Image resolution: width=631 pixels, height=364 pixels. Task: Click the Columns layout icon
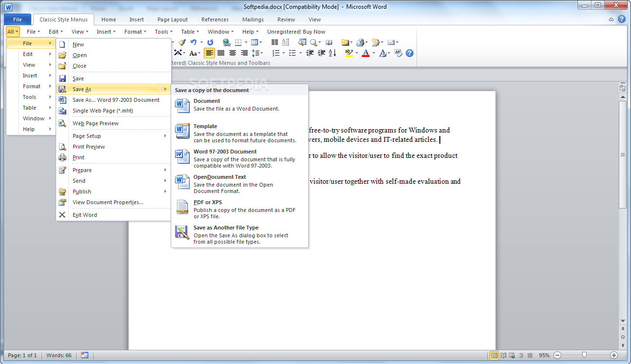click(x=275, y=42)
